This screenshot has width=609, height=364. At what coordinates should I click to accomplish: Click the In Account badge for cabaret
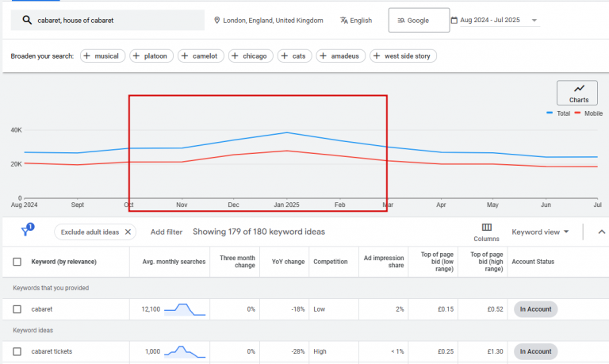click(535, 309)
